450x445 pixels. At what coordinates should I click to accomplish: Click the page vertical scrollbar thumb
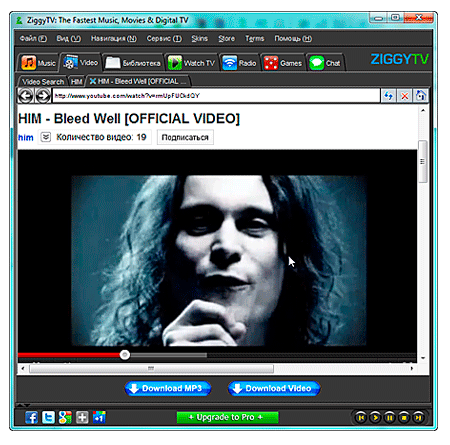click(x=423, y=161)
